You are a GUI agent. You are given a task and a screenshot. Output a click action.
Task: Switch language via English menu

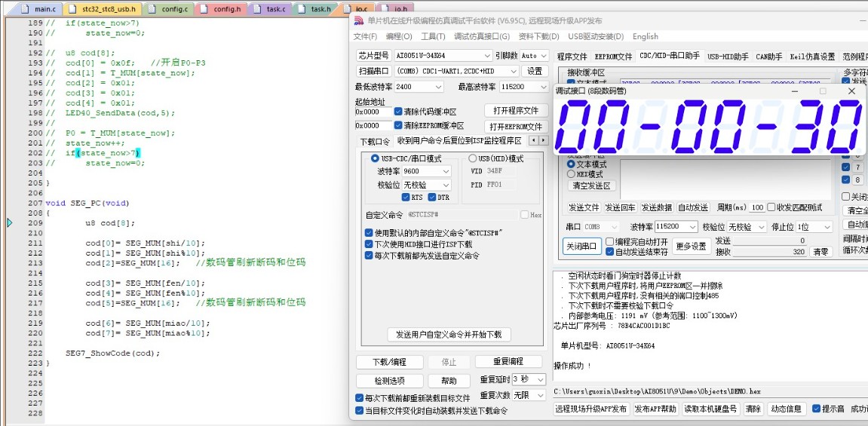tap(645, 36)
